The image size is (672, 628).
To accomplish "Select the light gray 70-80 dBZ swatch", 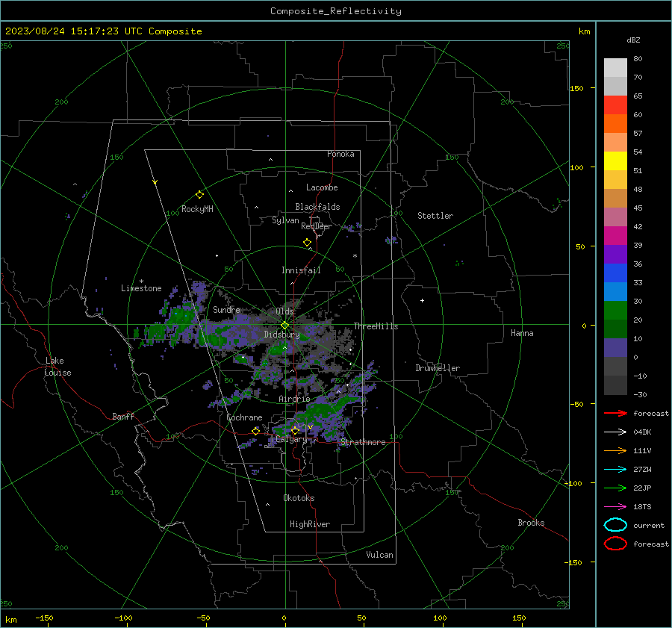I will click(615, 68).
